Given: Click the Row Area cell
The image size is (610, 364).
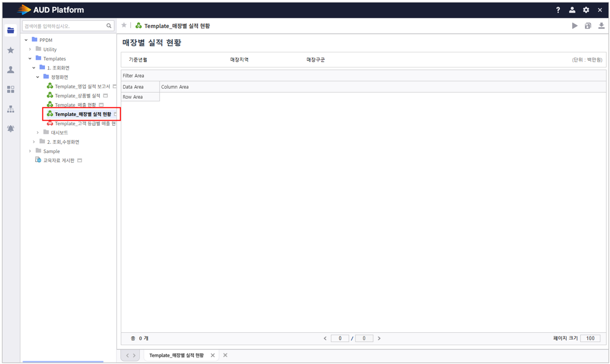Looking at the screenshot, I should tap(140, 97).
